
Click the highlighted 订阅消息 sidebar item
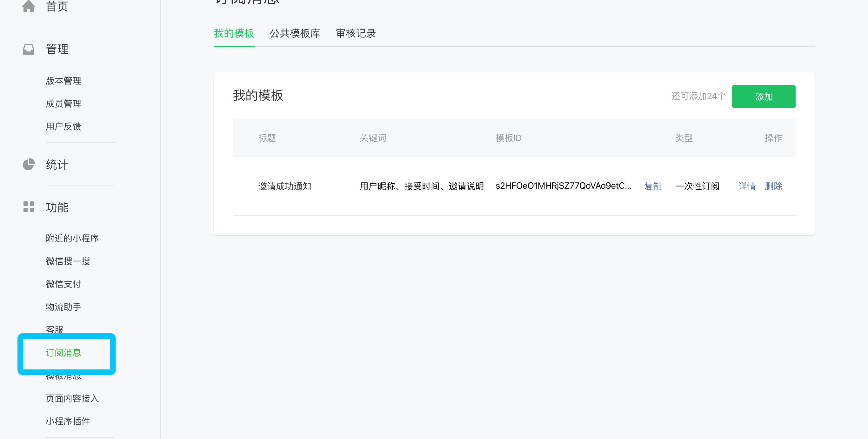63,353
